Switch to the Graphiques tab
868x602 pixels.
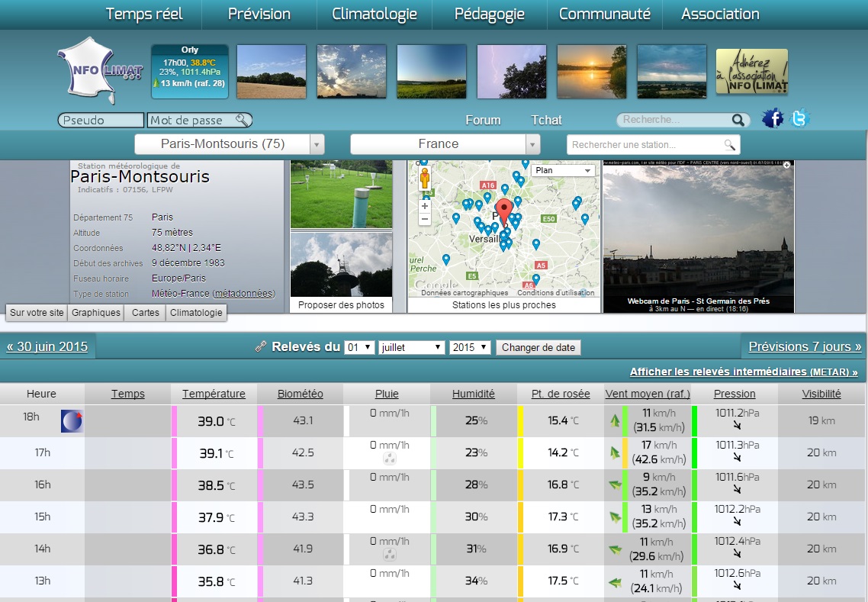pyautogui.click(x=96, y=313)
